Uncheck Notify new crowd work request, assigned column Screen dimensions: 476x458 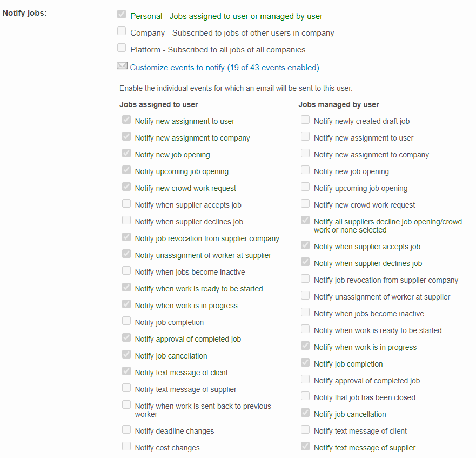(x=126, y=187)
